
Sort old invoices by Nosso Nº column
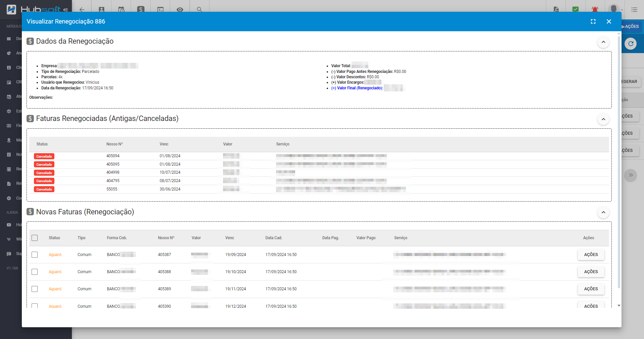point(114,144)
